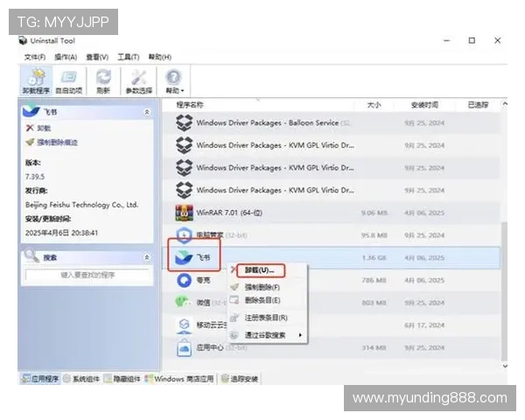This screenshot has height=420, width=525.
Task: Open the 查看(V) menu
Action: click(x=97, y=57)
